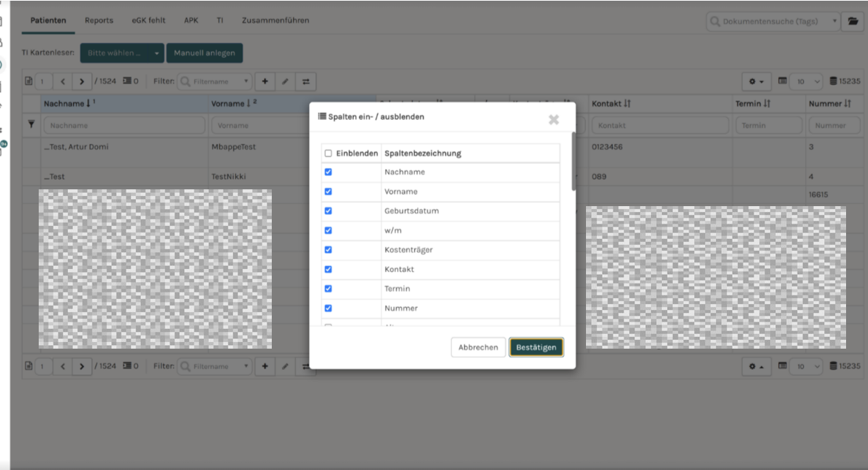Screen dimensions: 868x470
Task: Open the Bitte wählen card reader dropdown
Action: (x=122, y=53)
